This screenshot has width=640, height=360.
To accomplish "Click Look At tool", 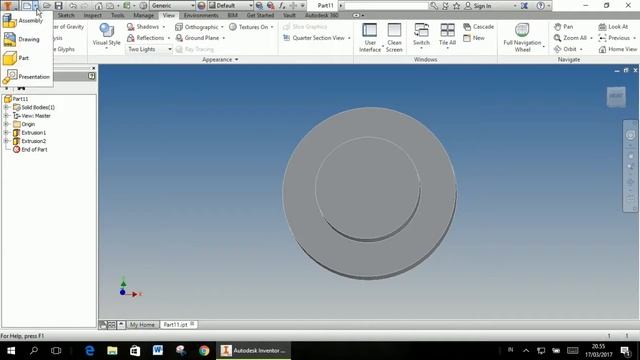I will tap(613, 27).
